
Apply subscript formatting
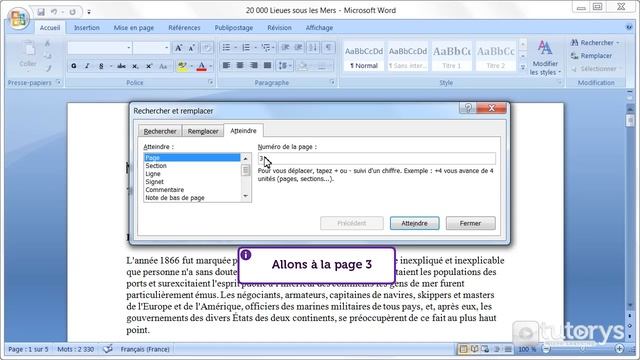[135, 66]
